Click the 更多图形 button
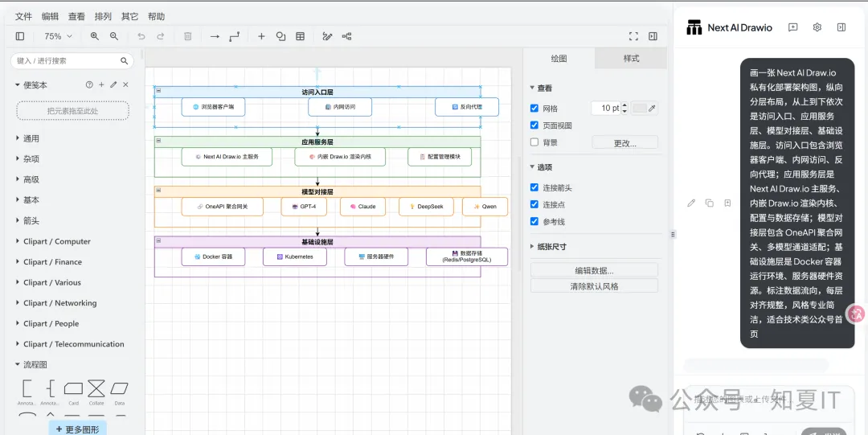Screen dimensions: 868x435 pyautogui.click(x=77, y=429)
